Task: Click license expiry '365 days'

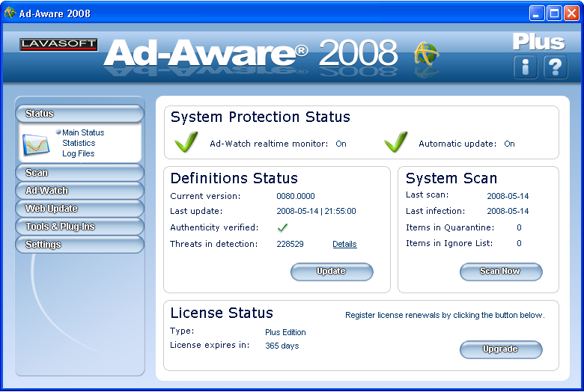Action: (x=282, y=346)
